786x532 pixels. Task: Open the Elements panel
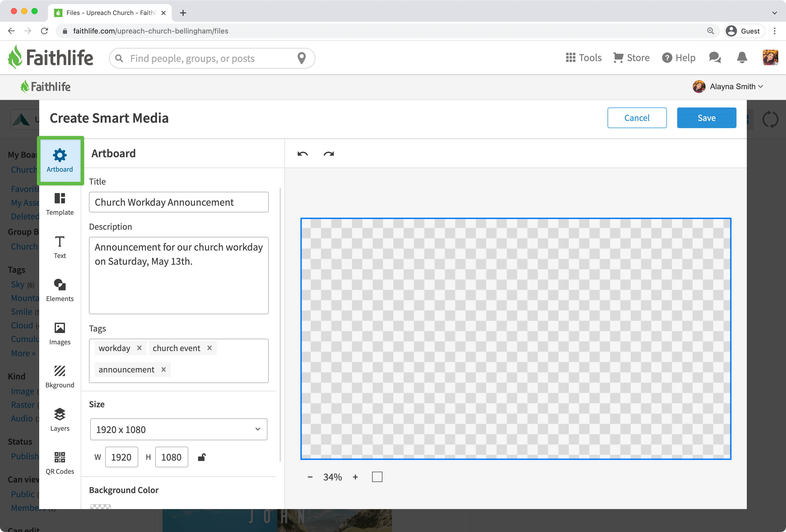pos(60,290)
